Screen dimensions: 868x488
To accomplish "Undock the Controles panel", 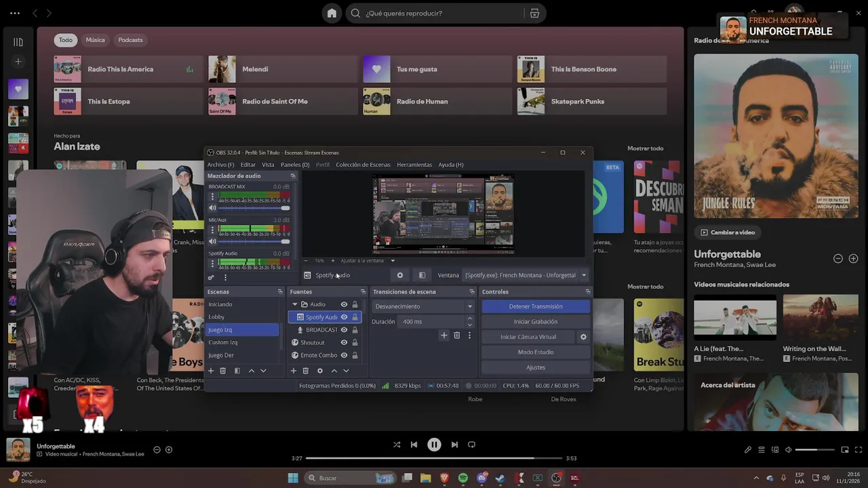I will [587, 291].
